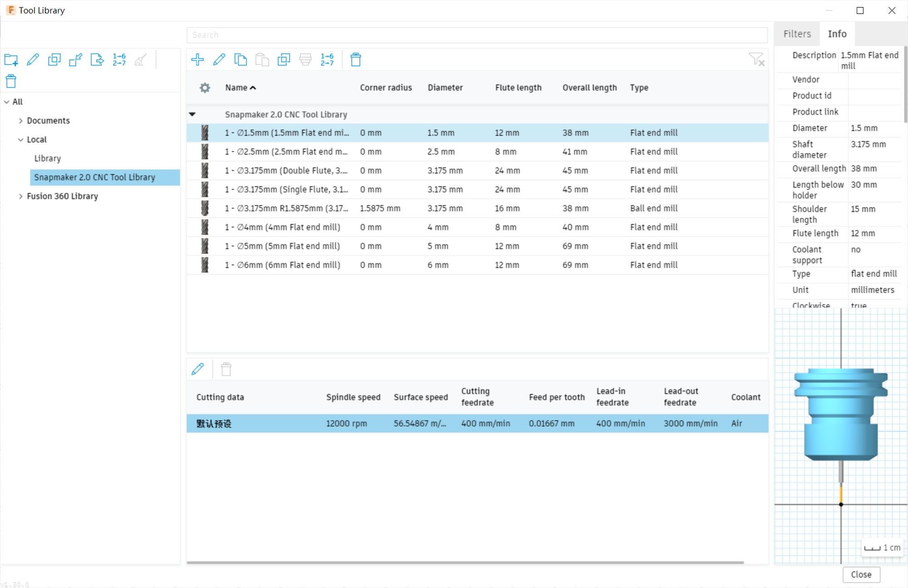Renumber tools using the 1→6 2→7 icon
The image size is (908, 588).
pos(327,59)
